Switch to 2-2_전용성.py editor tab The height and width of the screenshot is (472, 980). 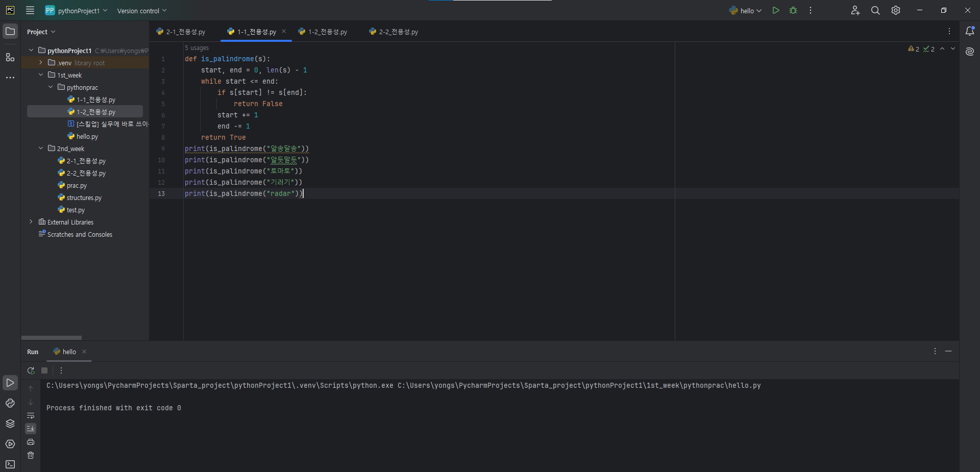pos(394,32)
